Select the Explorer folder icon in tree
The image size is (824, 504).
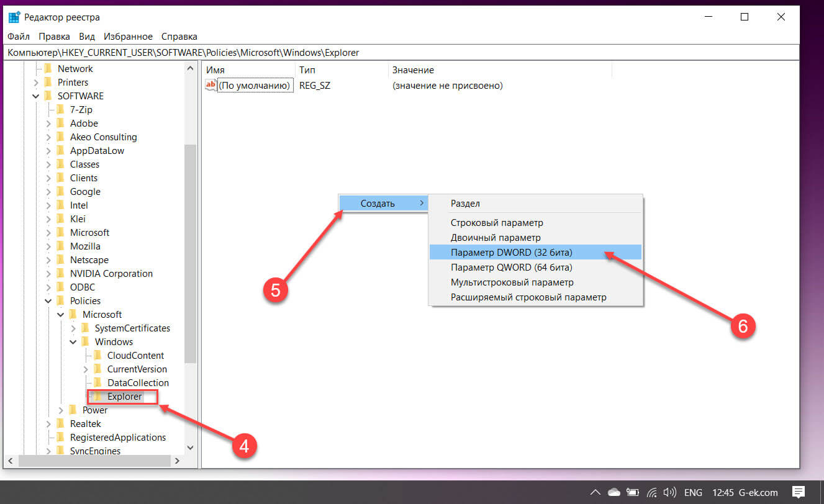point(97,396)
